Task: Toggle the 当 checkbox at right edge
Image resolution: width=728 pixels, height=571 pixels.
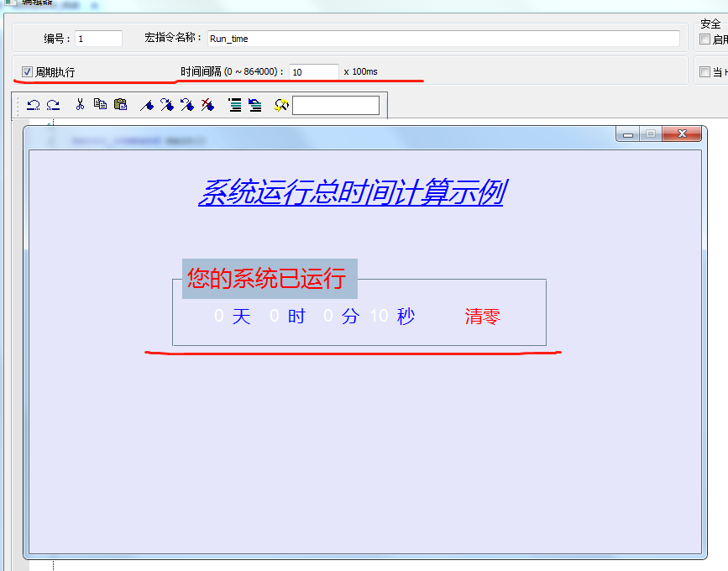Action: click(x=704, y=72)
